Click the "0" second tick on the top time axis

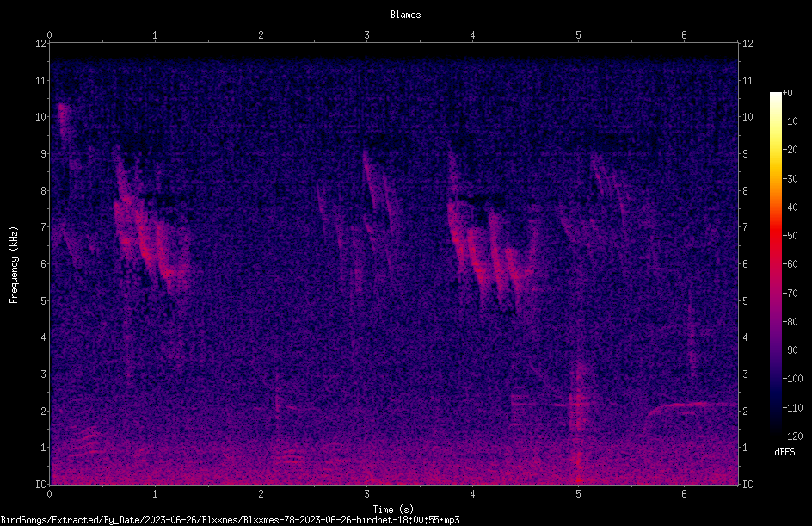[49, 35]
